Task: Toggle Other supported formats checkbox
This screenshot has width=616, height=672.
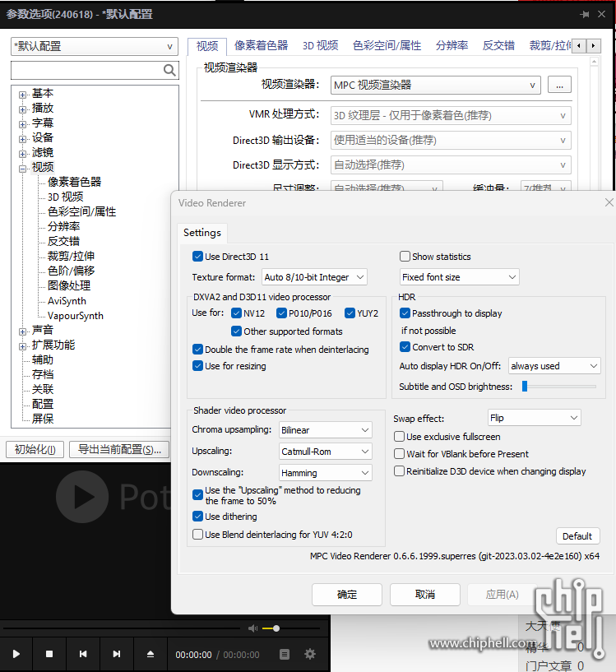Action: (x=236, y=331)
